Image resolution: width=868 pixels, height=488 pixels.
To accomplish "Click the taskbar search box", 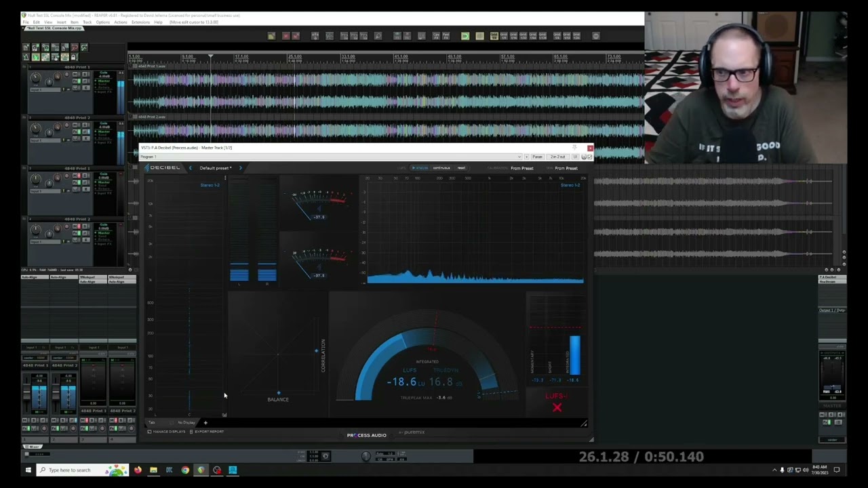I will (82, 470).
